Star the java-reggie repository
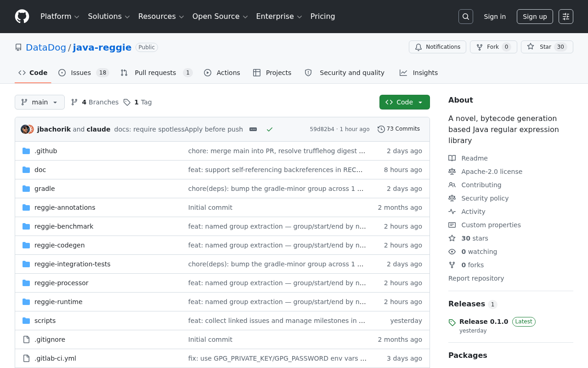 547,47
